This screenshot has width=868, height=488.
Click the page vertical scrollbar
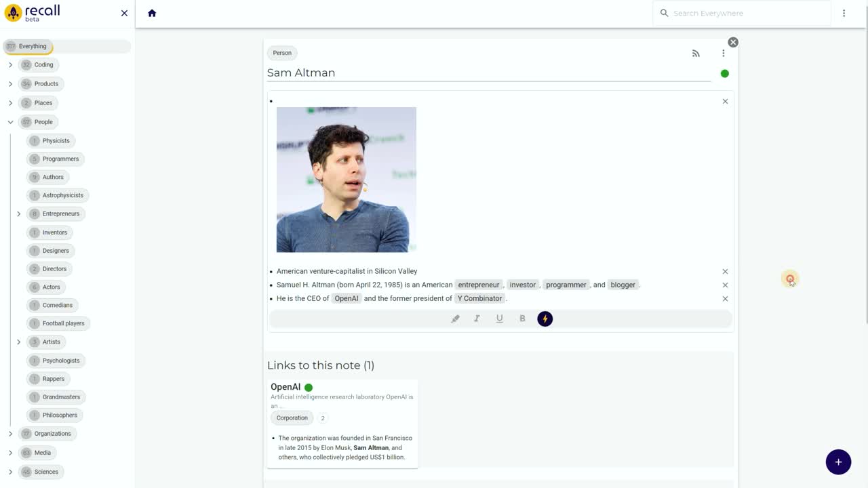coord(865,163)
